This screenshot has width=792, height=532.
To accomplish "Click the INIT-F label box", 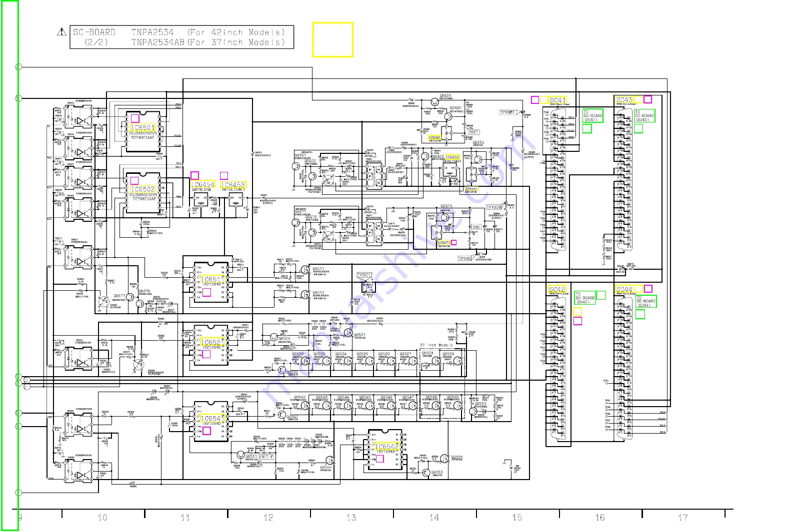I will pyautogui.click(x=266, y=457).
